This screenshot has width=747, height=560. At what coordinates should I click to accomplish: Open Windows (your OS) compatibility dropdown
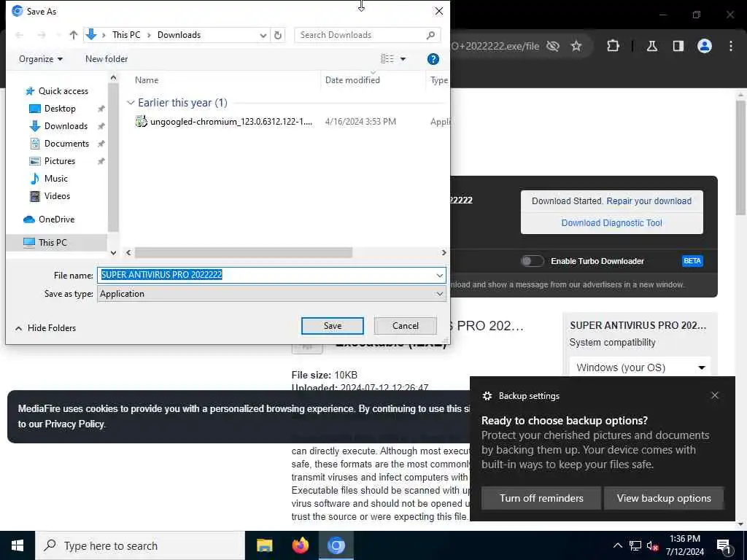click(640, 367)
